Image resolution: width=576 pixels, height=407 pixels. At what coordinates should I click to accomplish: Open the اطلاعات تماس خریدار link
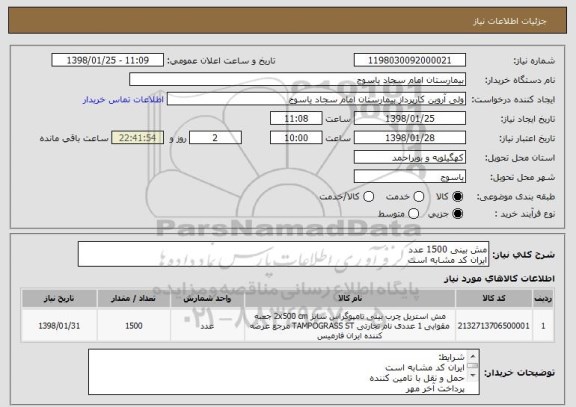123,100
